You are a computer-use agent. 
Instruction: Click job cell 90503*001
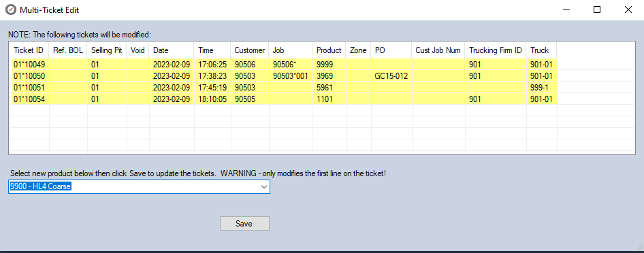[x=291, y=76]
